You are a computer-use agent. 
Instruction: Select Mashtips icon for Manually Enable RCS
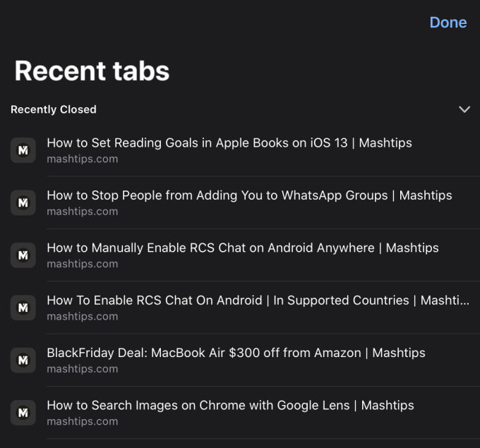(x=23, y=255)
